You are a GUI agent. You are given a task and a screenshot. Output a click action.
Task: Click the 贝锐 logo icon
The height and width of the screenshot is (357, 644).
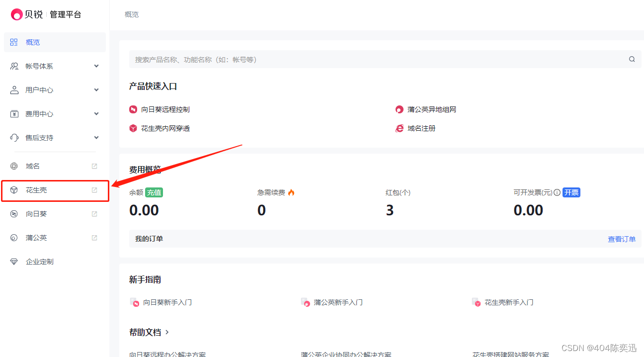tap(17, 14)
